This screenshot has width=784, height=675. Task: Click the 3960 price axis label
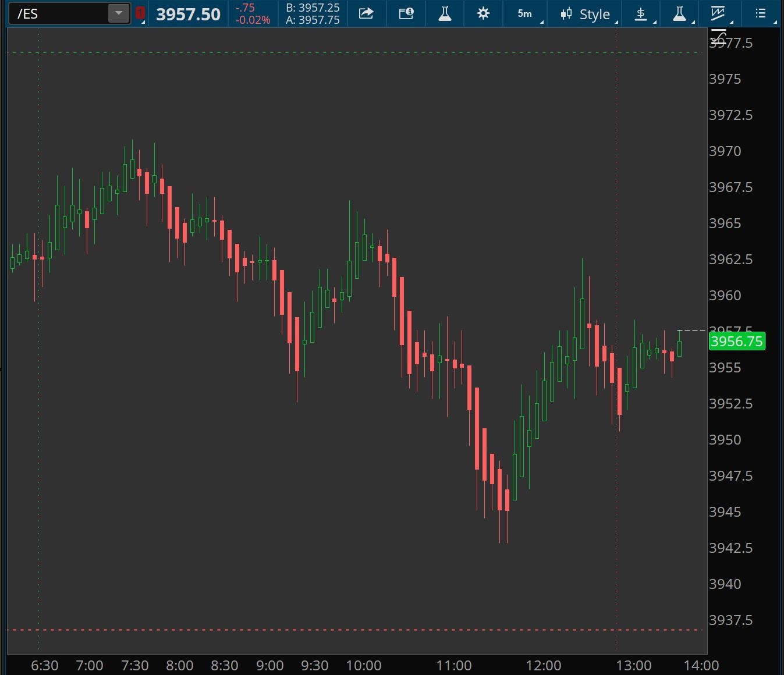point(725,296)
